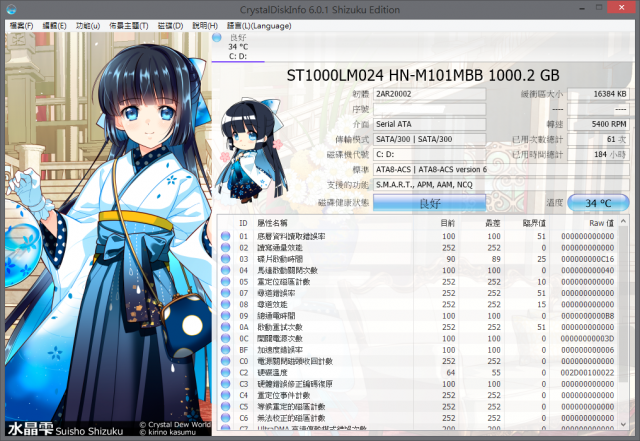Click the S.M.A.R.T., APM, AAM, NCQ features field
Image resolution: width=640 pixels, height=441 pixels.
[501, 185]
